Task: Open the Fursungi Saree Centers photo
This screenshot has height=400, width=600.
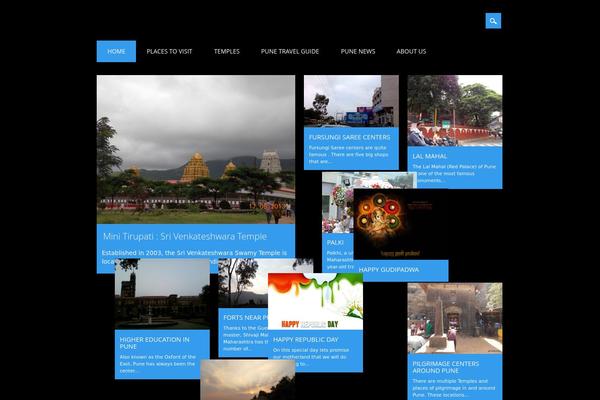Action: click(351, 101)
